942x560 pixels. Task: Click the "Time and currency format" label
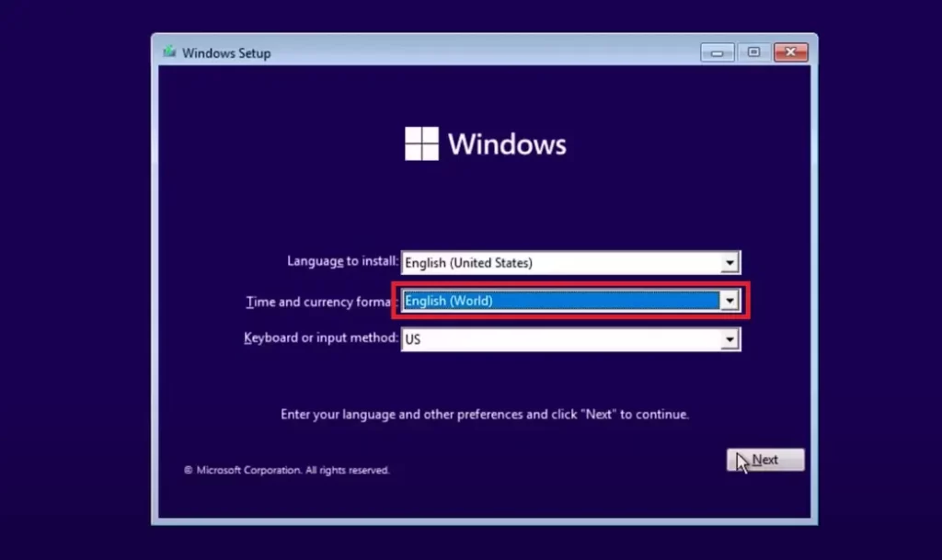coord(318,302)
